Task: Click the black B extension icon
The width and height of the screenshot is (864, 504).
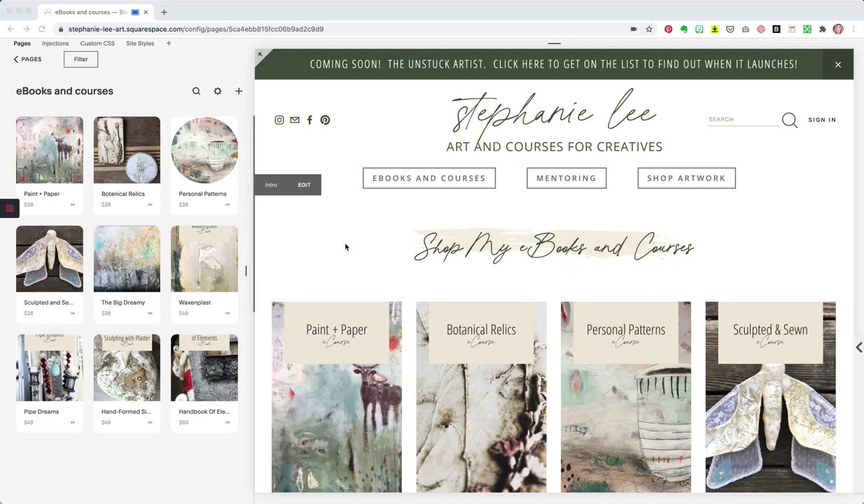Action: tap(776, 29)
